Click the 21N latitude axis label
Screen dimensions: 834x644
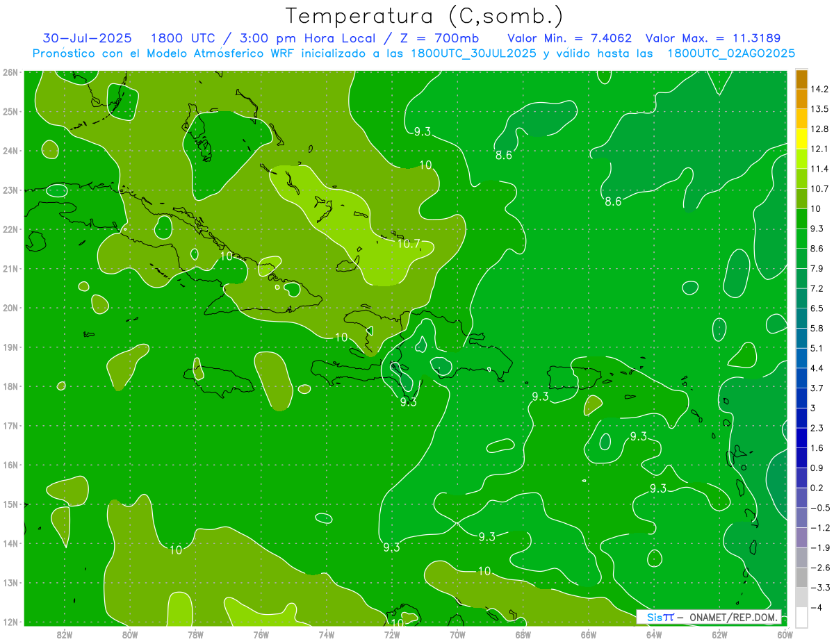pyautogui.click(x=9, y=269)
